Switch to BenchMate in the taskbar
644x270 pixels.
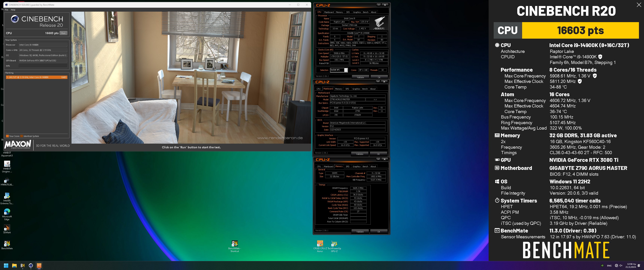[22, 265]
